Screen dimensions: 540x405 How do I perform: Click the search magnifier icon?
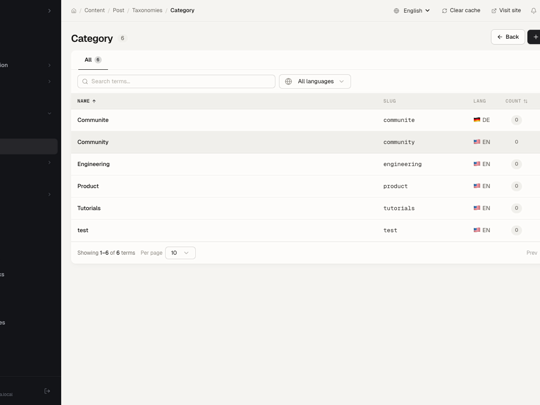pyautogui.click(x=85, y=82)
